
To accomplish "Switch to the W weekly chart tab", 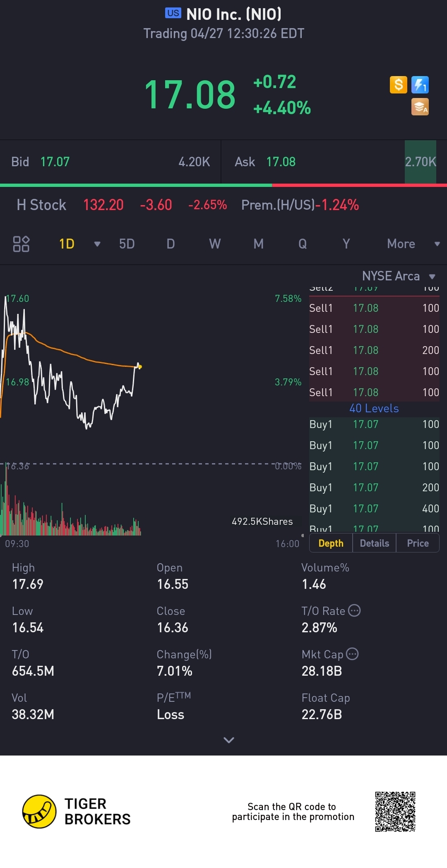I will (x=215, y=244).
